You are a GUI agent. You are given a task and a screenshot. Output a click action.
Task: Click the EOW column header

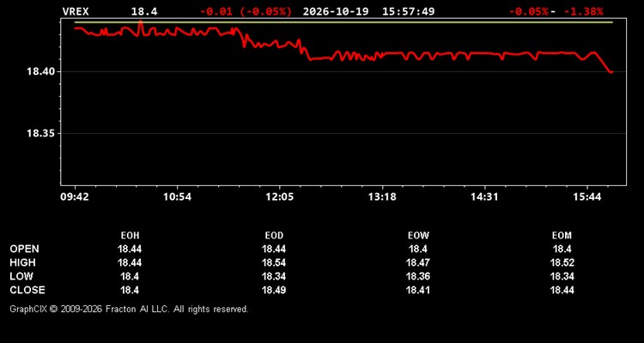tap(418, 236)
